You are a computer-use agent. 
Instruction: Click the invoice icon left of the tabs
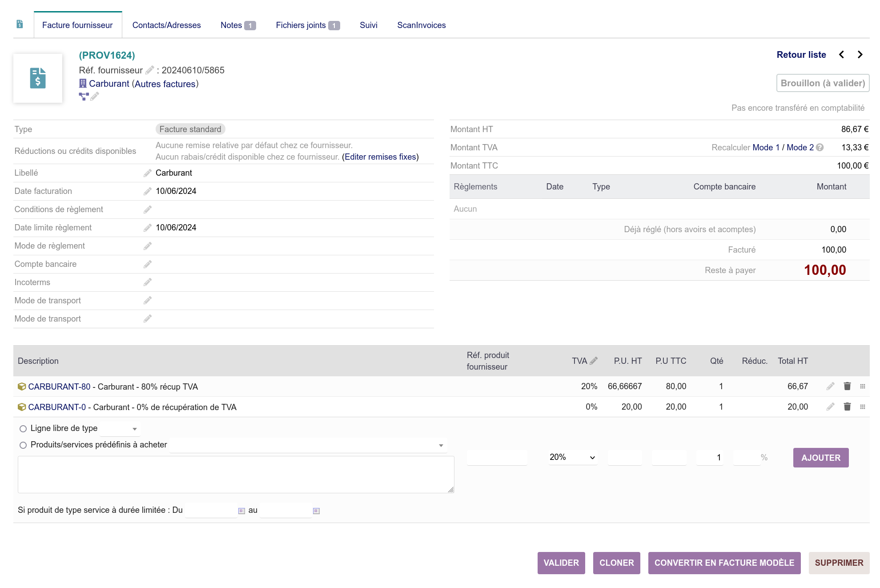coord(20,24)
